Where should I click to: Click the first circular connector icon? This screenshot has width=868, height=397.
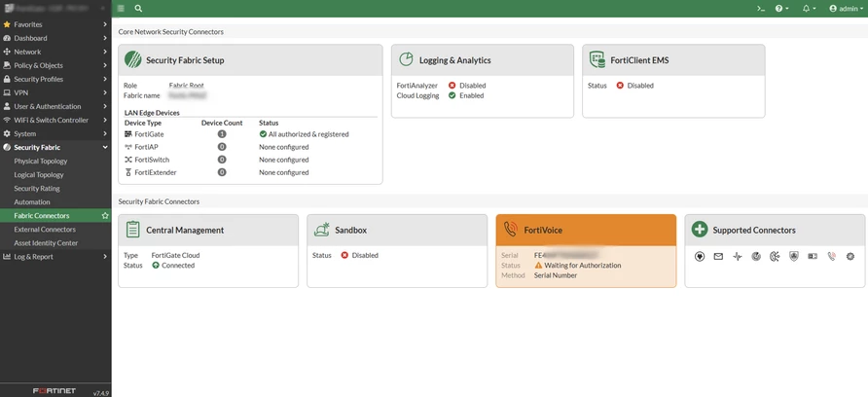click(700, 256)
